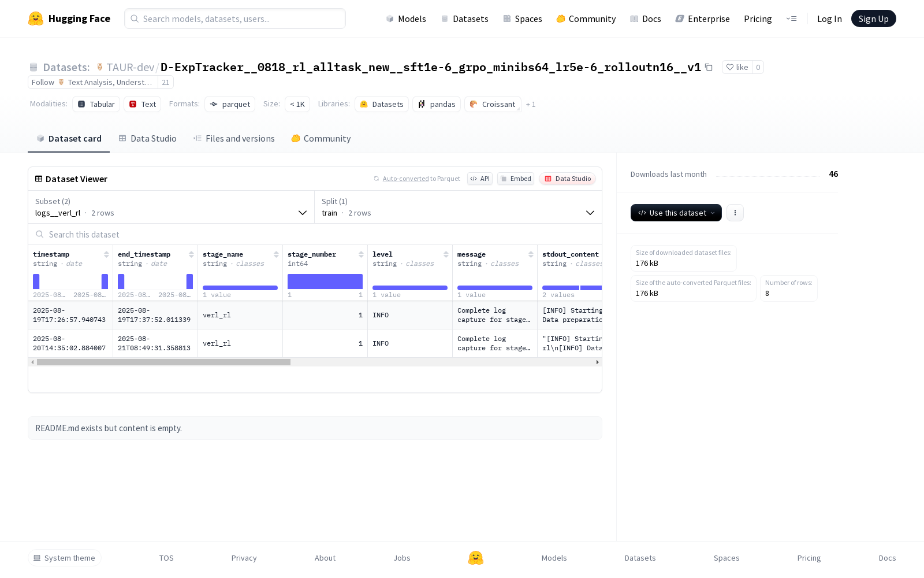Open the Jobs footer link
924x578 pixels.
point(402,558)
